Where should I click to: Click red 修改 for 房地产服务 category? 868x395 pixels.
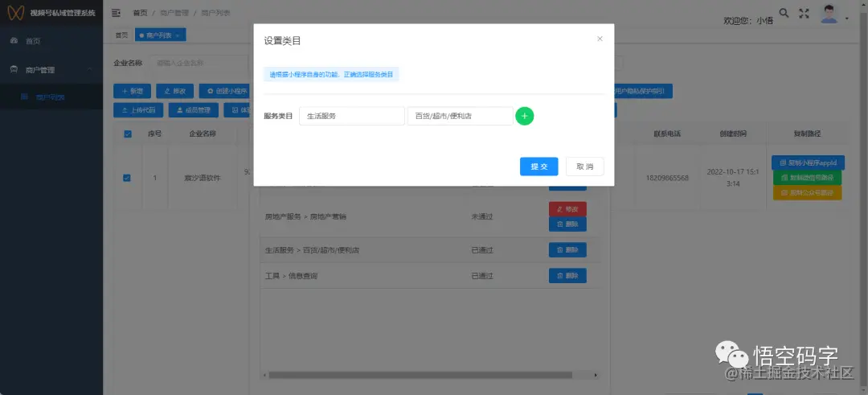pos(567,209)
